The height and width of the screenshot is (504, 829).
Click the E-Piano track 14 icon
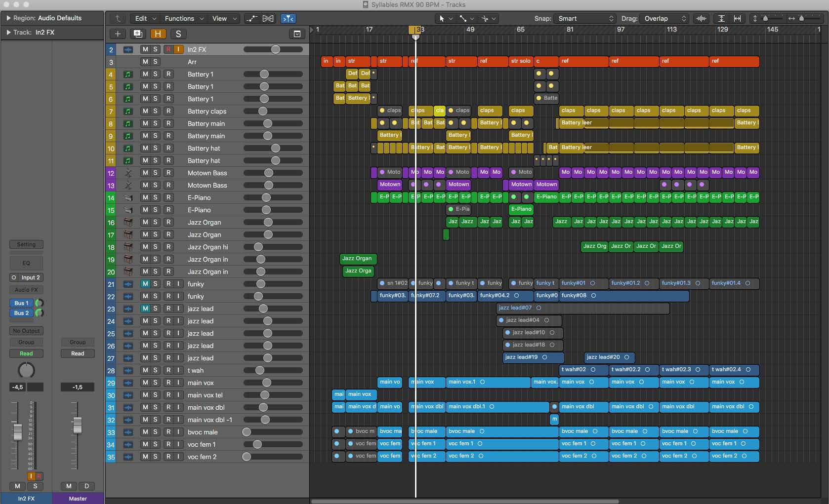point(128,197)
